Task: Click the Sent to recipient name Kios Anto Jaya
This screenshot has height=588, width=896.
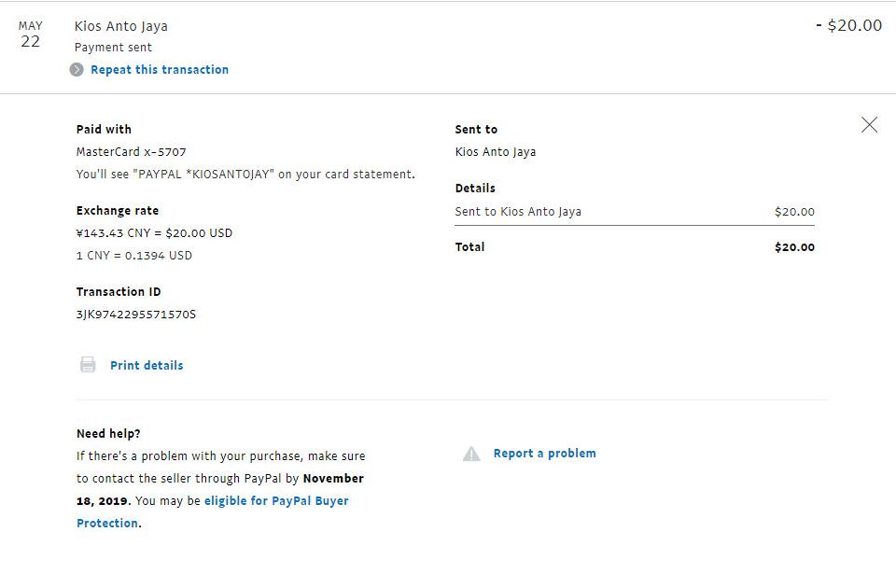Action: click(496, 152)
